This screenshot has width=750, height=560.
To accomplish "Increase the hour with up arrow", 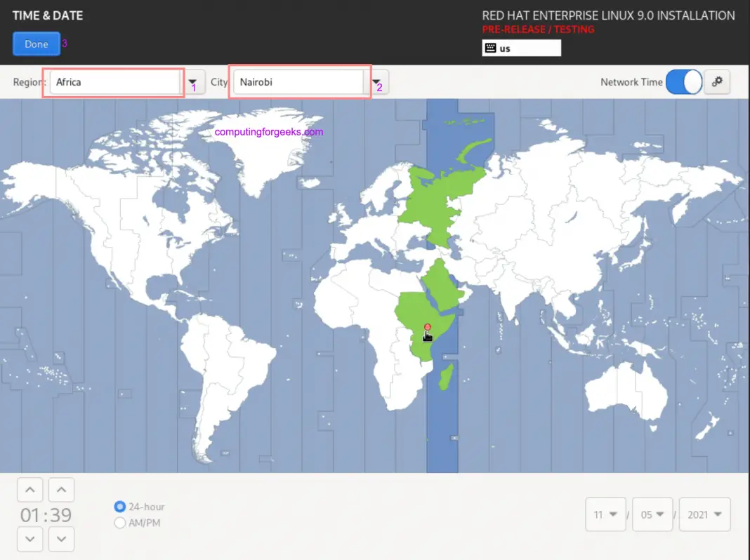I will coord(30,490).
